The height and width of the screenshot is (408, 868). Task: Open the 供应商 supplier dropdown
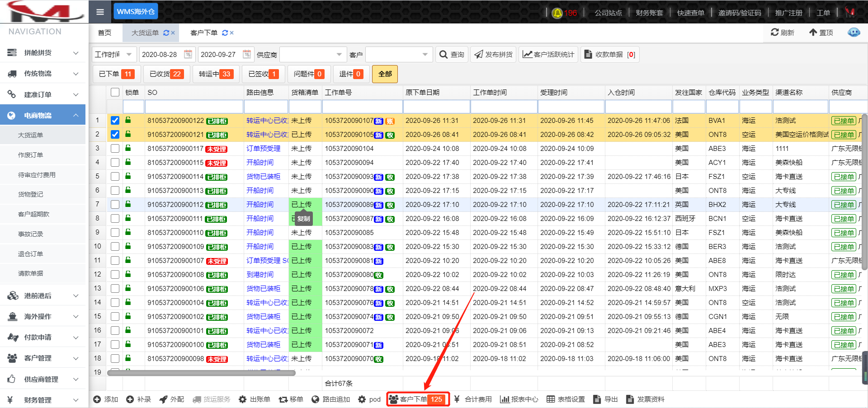(313, 55)
